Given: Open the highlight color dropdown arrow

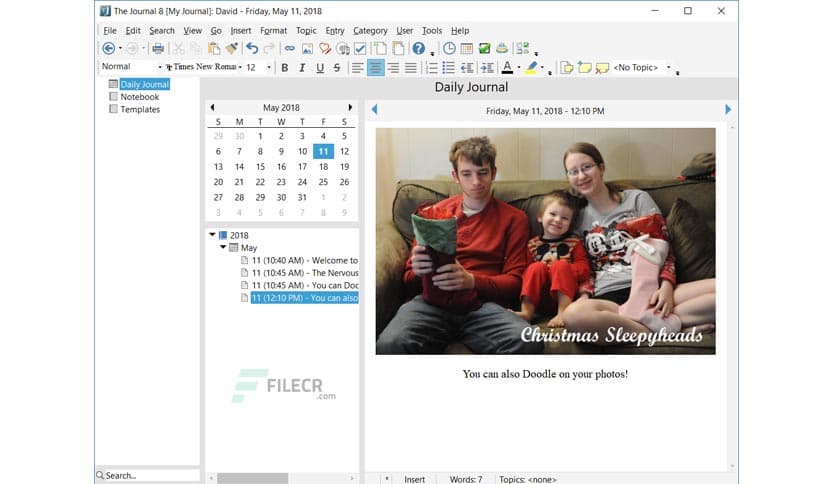Looking at the screenshot, I should coord(542,68).
